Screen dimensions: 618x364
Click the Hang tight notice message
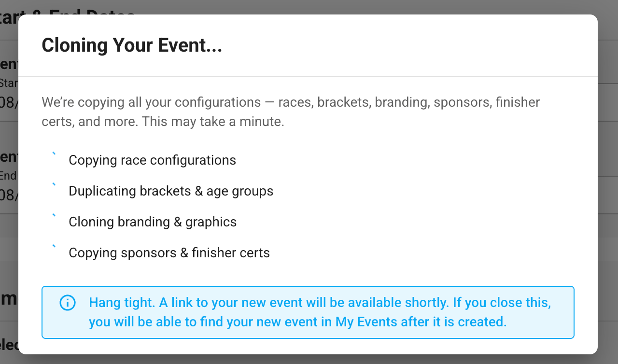(x=320, y=312)
